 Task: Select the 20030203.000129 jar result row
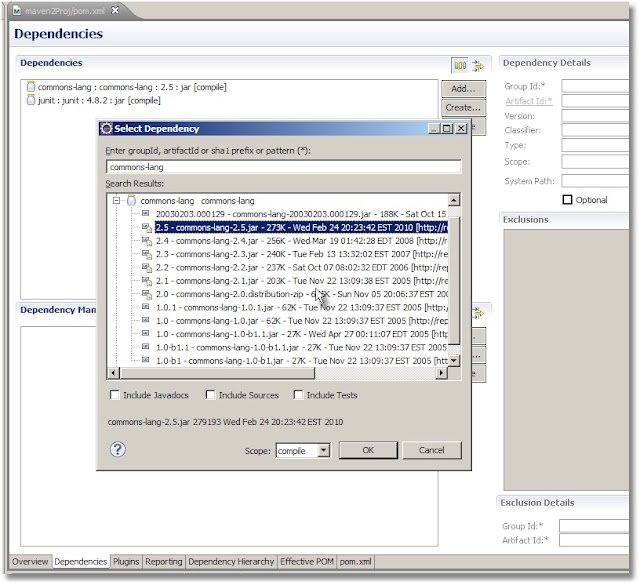coord(301,214)
